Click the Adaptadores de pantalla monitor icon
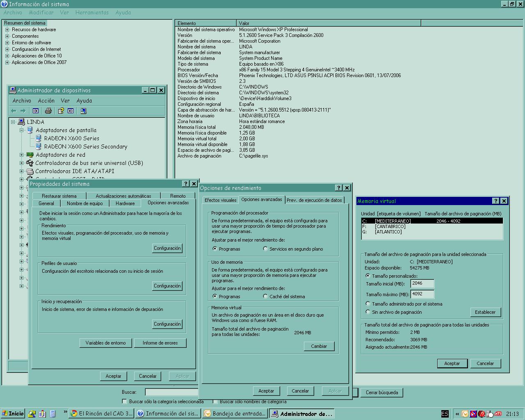Screen dimensions: 525x420 pos(30,130)
